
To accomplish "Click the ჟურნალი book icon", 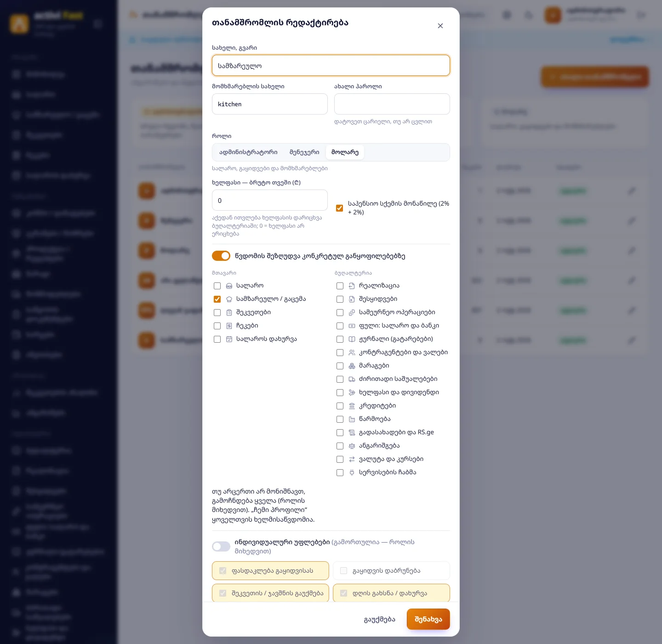I will pos(352,339).
